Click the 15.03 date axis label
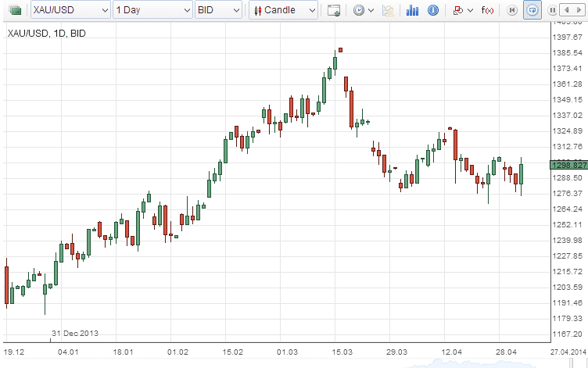Image resolution: width=588 pixels, height=368 pixels. coord(342,352)
